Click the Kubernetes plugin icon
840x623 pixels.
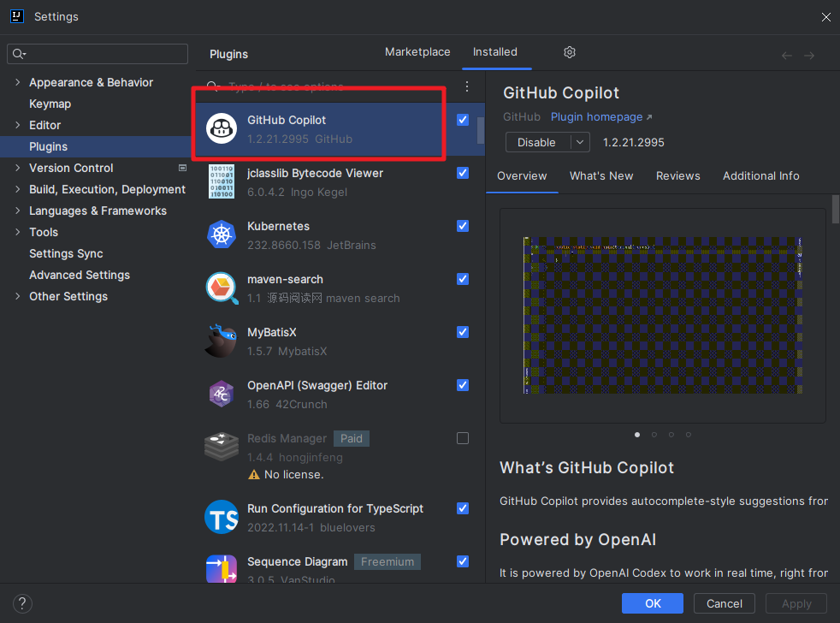pyautogui.click(x=222, y=234)
